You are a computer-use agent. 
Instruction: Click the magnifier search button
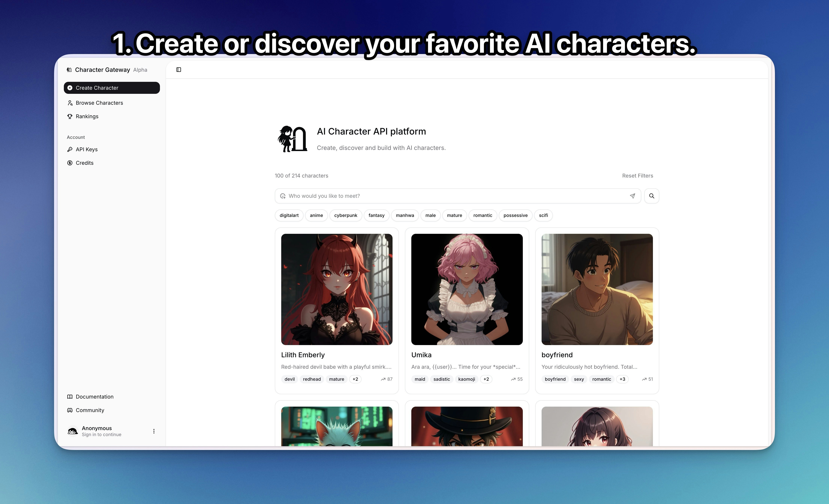[x=651, y=196]
